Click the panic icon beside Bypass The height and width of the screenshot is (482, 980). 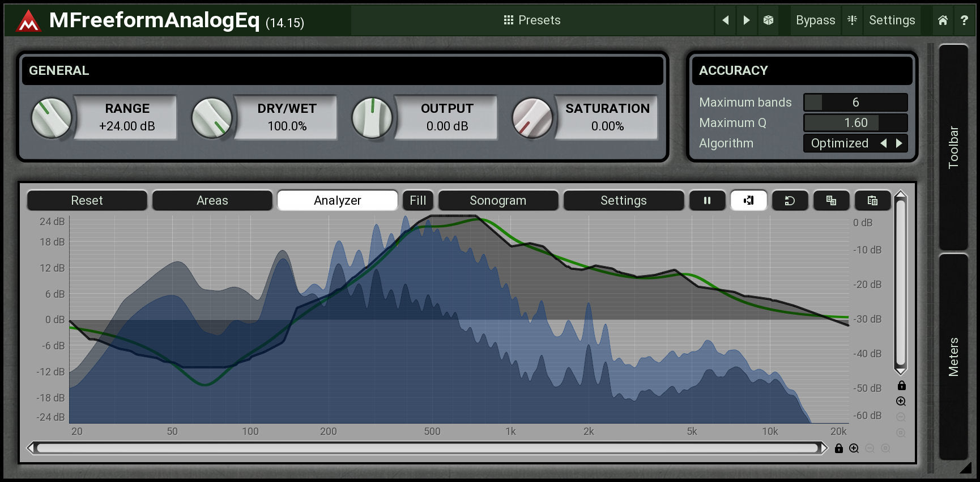(852, 20)
